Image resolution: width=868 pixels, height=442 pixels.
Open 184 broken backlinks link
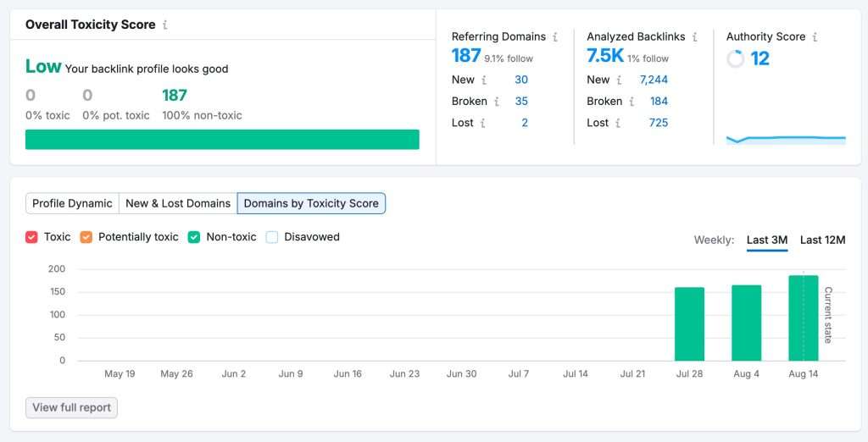659,102
